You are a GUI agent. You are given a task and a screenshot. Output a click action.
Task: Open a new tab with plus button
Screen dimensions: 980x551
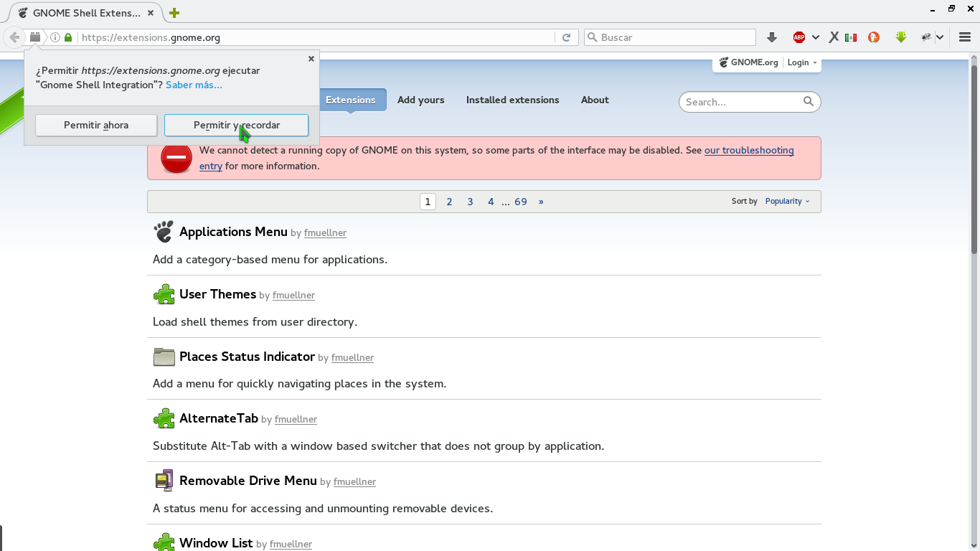tap(174, 13)
